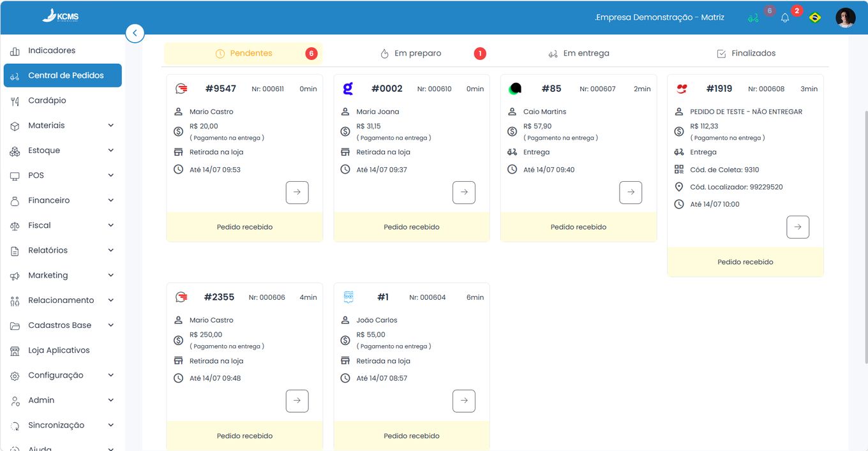The width and height of the screenshot is (868, 451).
Task: Open Loja Aplicativos menu item
Action: (x=63, y=350)
